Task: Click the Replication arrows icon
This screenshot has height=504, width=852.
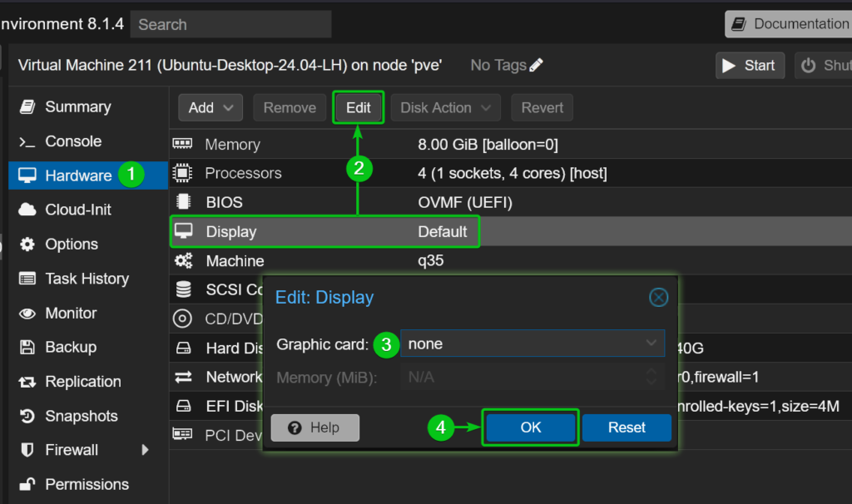Action: click(x=27, y=382)
